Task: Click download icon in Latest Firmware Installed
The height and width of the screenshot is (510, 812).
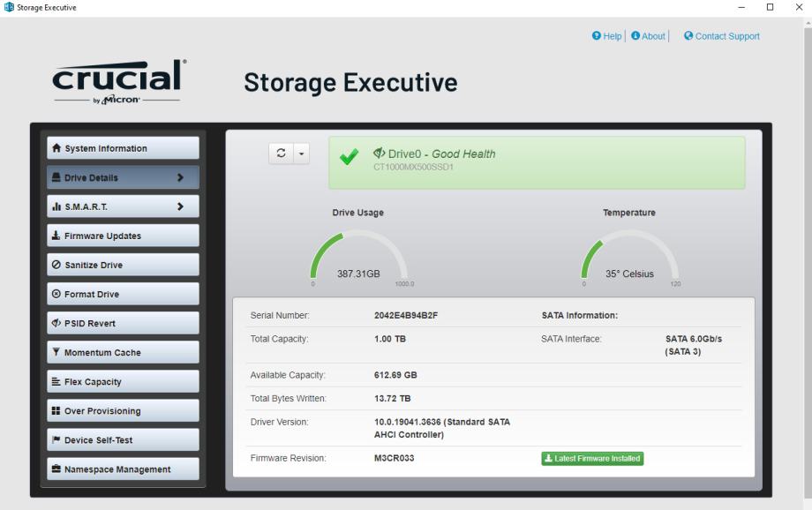Action: coord(548,458)
